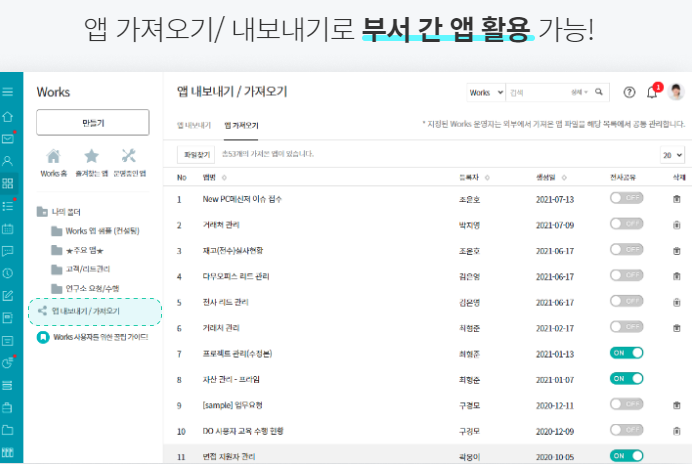The image size is (692, 464).
Task: Open Works 앱 샘플 folder
Action: [x=95, y=231]
